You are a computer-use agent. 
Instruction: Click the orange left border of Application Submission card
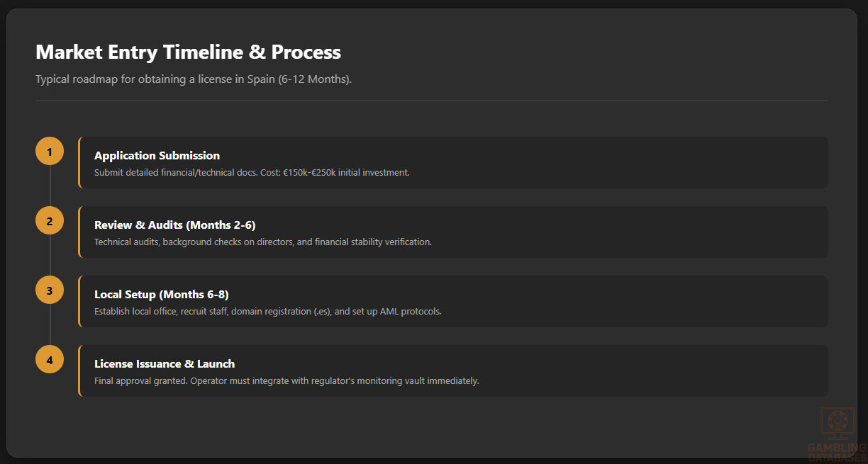79,163
